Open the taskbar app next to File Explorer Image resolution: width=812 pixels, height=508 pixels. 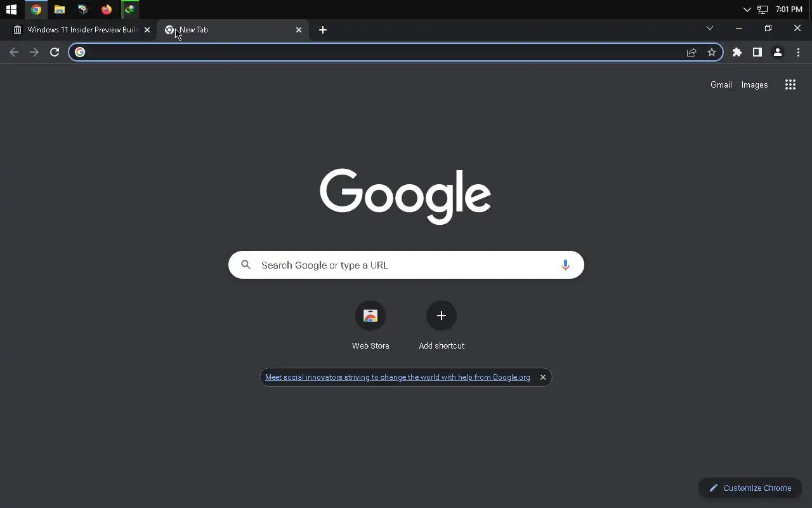click(83, 10)
